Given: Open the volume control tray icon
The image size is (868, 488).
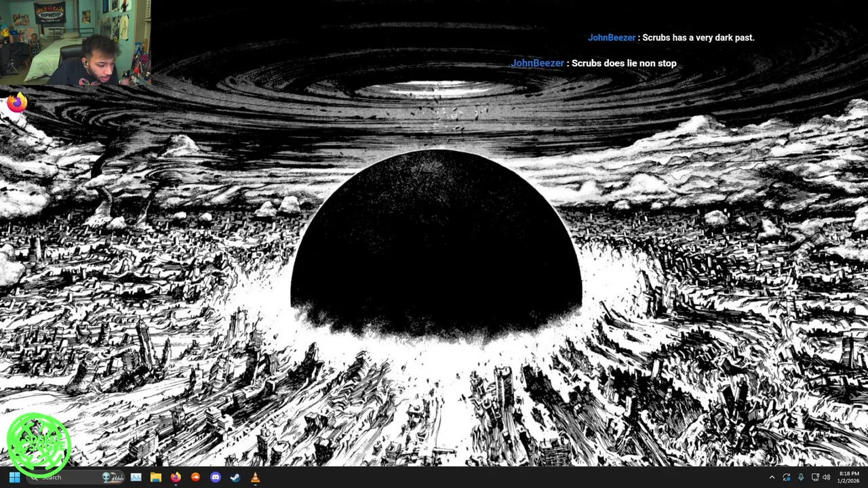Looking at the screenshot, I should (x=826, y=477).
